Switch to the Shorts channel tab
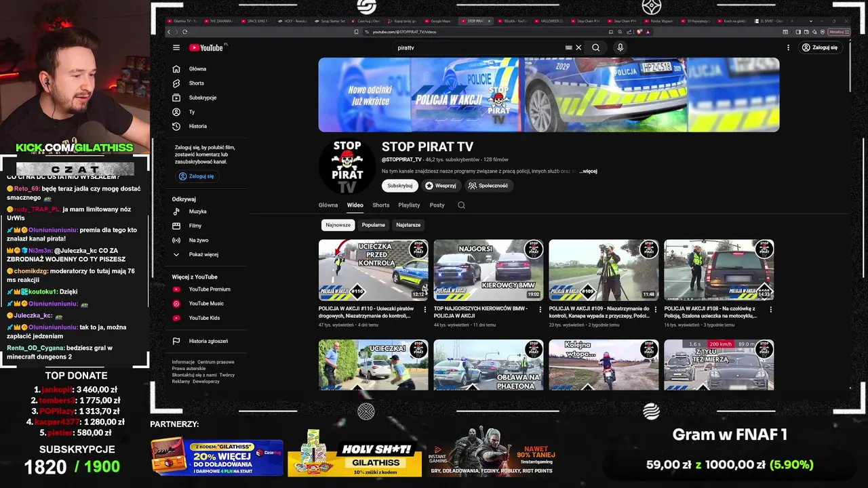 coord(381,205)
